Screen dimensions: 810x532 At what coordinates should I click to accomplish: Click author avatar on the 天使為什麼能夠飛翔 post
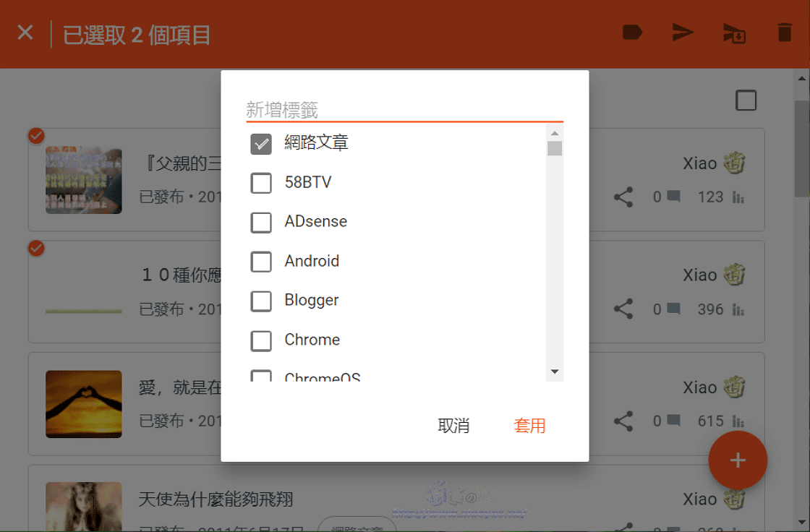tap(734, 499)
